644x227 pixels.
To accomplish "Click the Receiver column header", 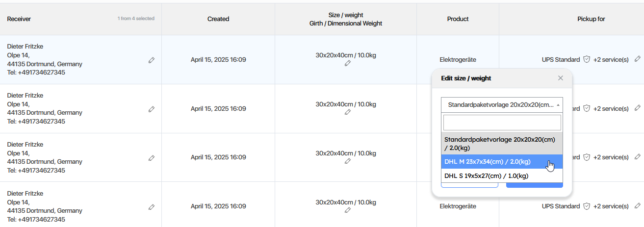I will [19, 19].
